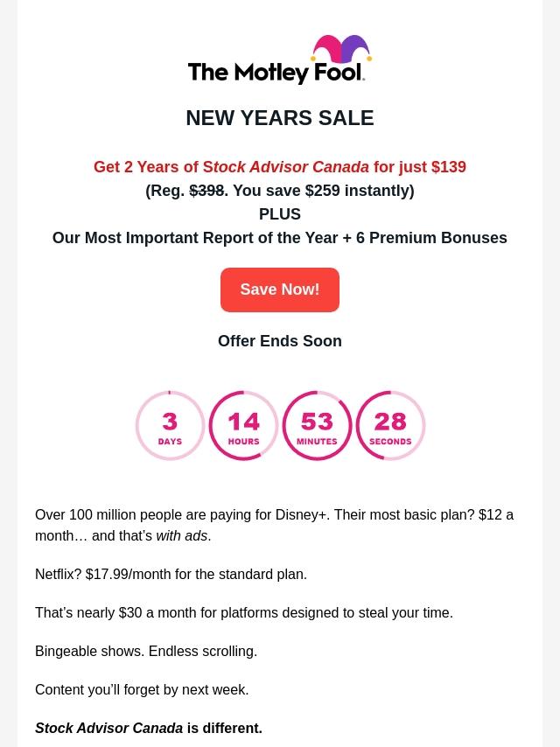Click the nearly $30 a month sentence
560x747 pixels.
click(x=244, y=613)
